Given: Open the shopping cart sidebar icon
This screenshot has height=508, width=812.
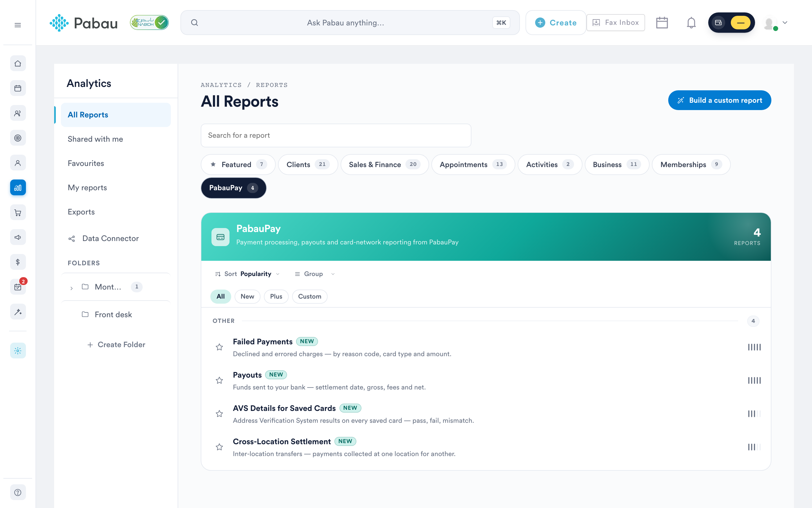Looking at the screenshot, I should click(18, 213).
